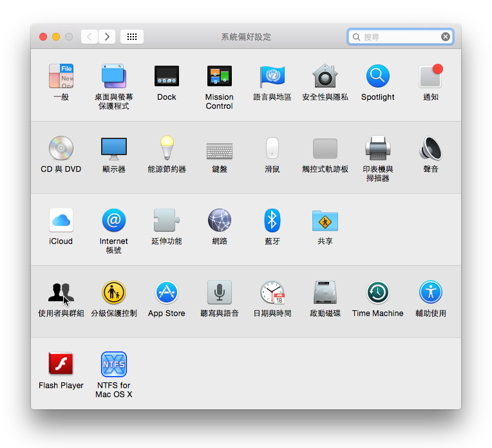Open the Mission Control preferences pane
The width and height of the screenshot is (492, 448).
219,77
